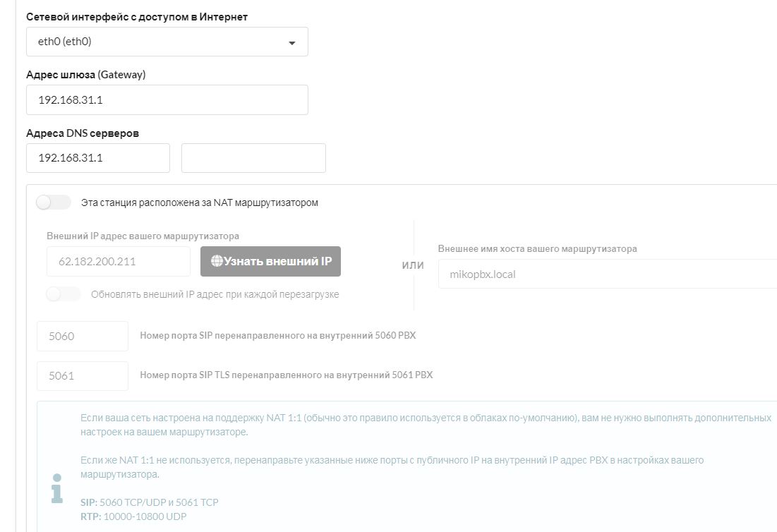777x532 pixels.
Task: Click the SIP port 5060 input
Action: point(82,336)
